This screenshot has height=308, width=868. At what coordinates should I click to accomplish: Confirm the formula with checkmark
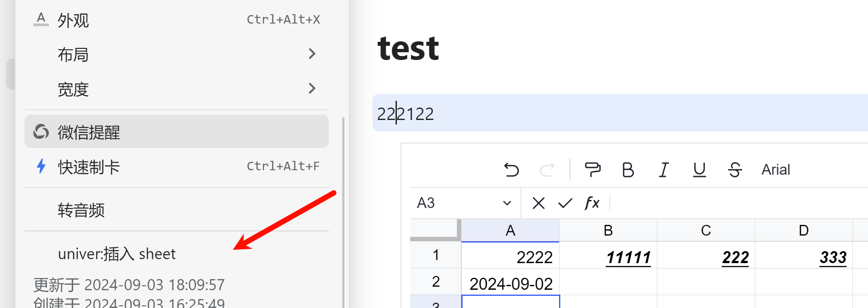click(565, 203)
